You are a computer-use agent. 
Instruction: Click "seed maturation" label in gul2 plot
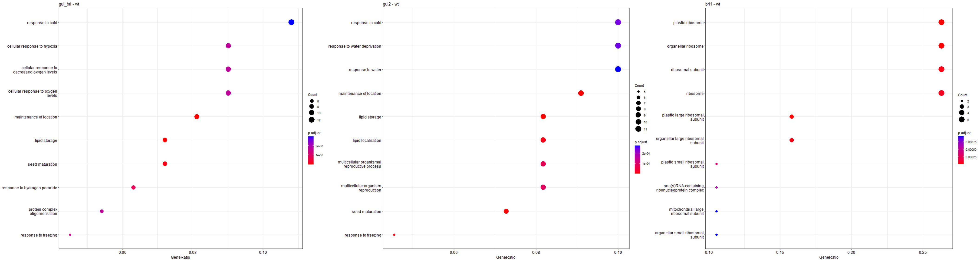click(x=366, y=212)
